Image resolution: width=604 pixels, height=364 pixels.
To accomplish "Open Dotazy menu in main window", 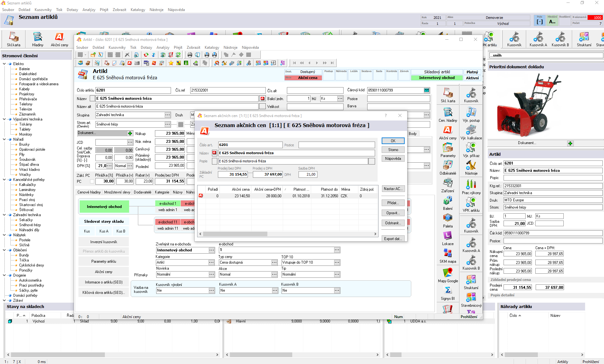I will point(72,10).
